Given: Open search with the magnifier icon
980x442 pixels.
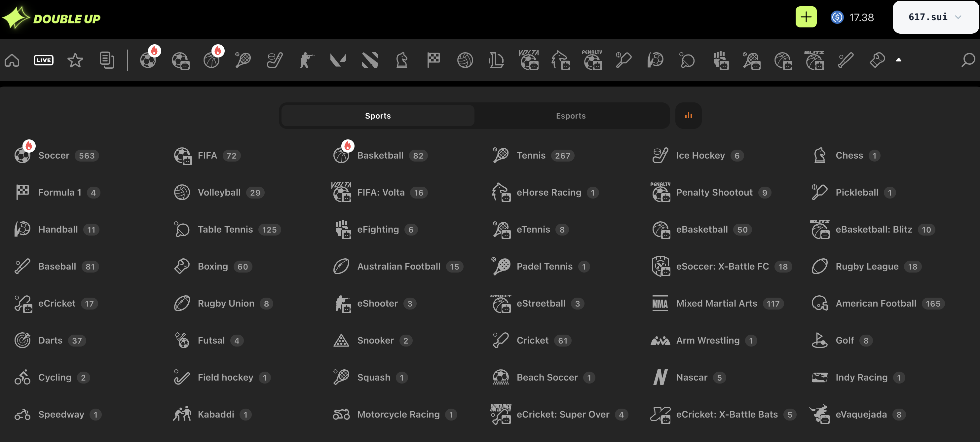Looking at the screenshot, I should (x=967, y=60).
